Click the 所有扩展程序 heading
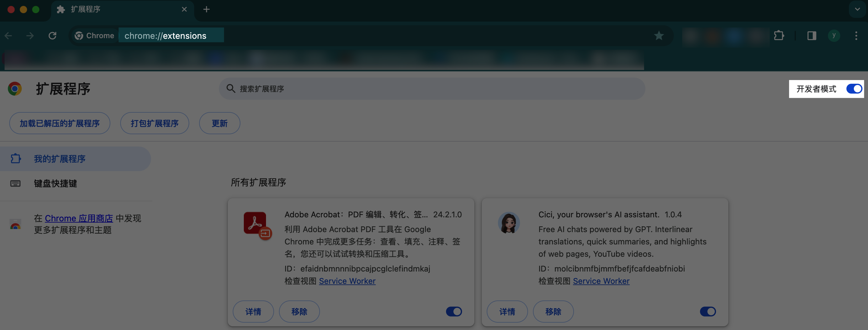Viewport: 868px width, 330px height. (258, 182)
